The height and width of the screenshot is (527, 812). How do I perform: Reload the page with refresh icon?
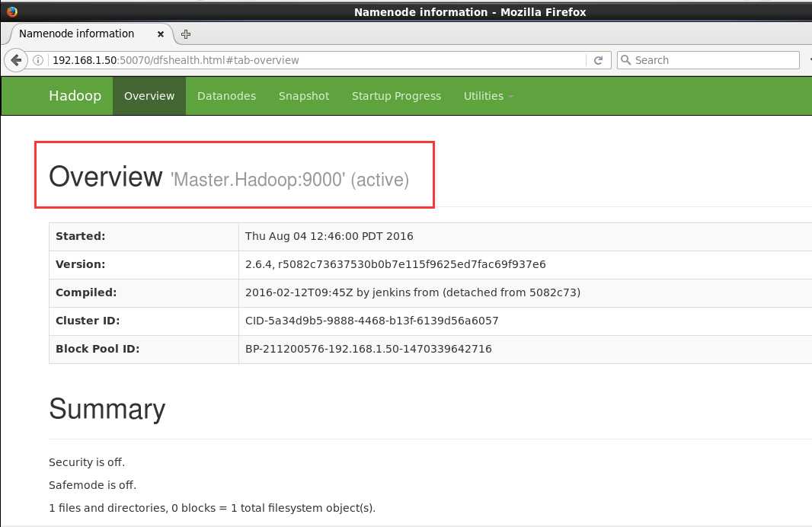(x=598, y=60)
